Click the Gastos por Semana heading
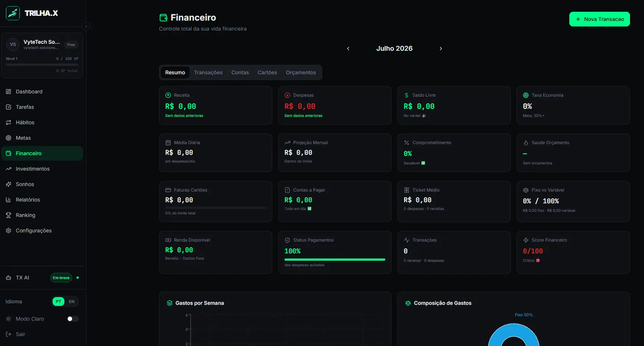644x346 pixels. click(x=200, y=303)
